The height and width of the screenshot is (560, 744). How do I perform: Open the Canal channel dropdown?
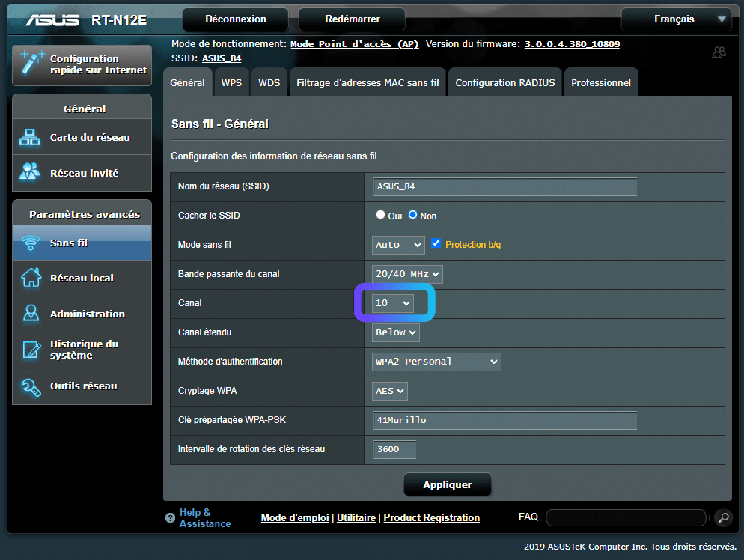click(x=393, y=303)
